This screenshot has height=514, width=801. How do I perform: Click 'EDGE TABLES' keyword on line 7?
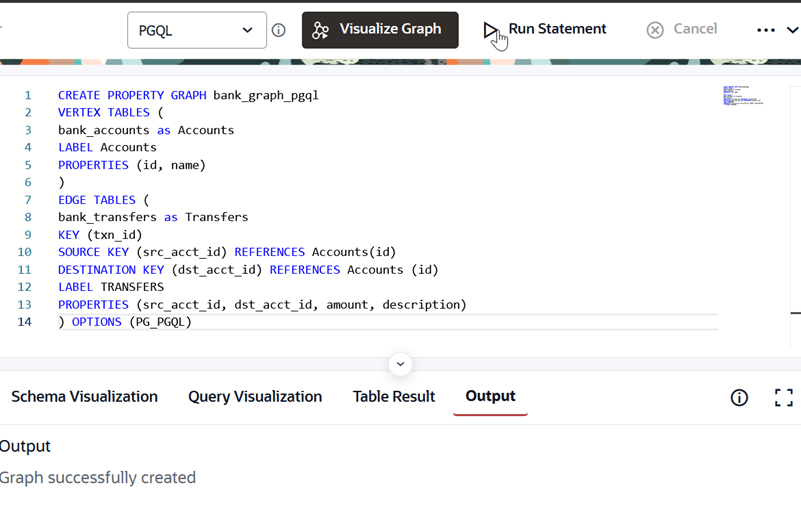coord(97,200)
